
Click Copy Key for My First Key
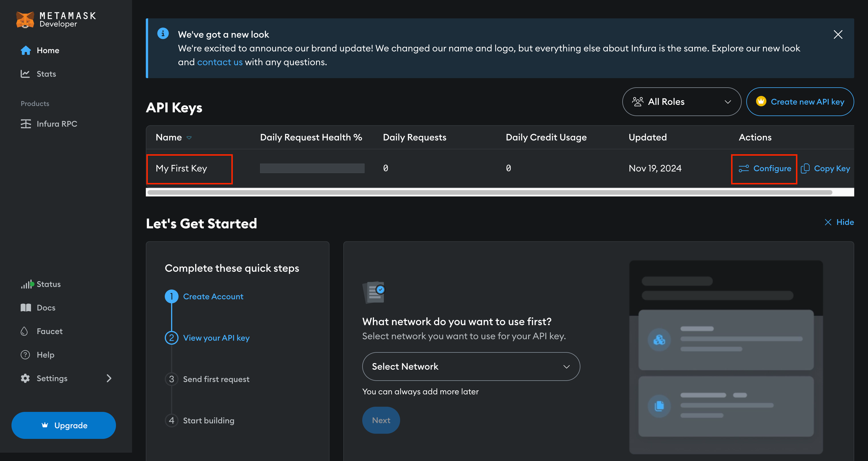825,168
